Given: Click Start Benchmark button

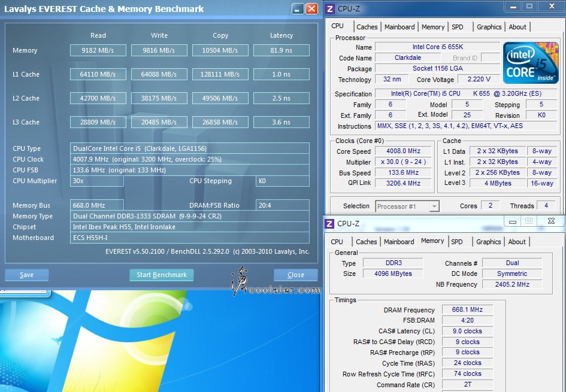Looking at the screenshot, I should pos(161,275).
